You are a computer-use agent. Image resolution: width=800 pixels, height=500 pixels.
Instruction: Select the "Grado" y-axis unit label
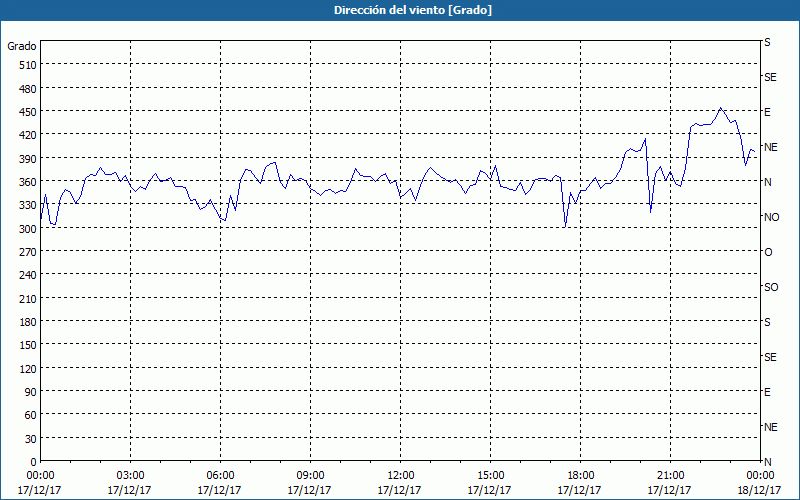click(21, 46)
